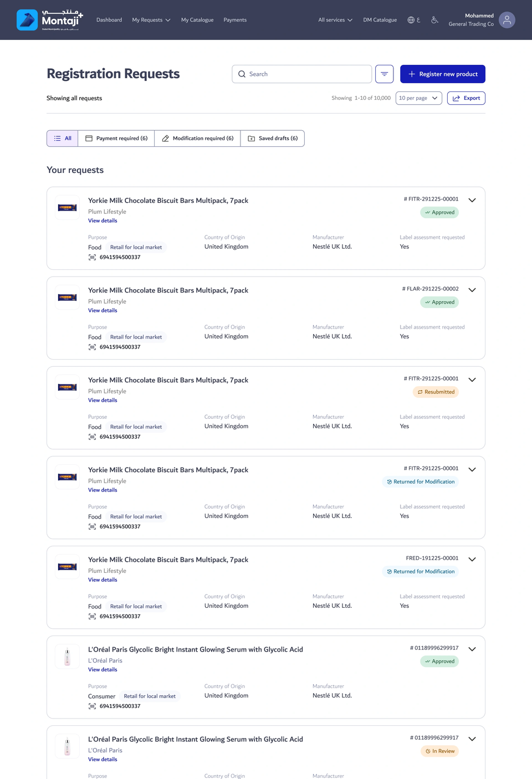This screenshot has width=532, height=779.
Task: Expand the FLAR-291225-00002 request card
Action: point(472,290)
